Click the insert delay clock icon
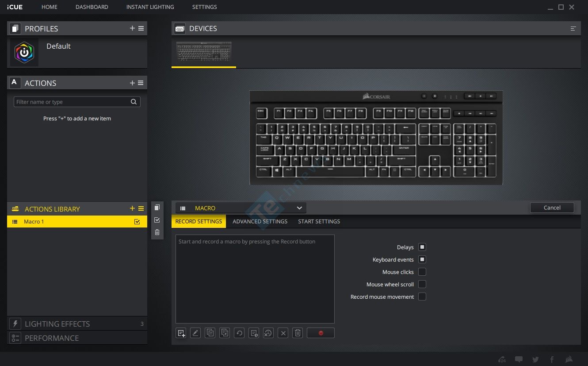Screen dimensions: 588x366 click(254, 333)
